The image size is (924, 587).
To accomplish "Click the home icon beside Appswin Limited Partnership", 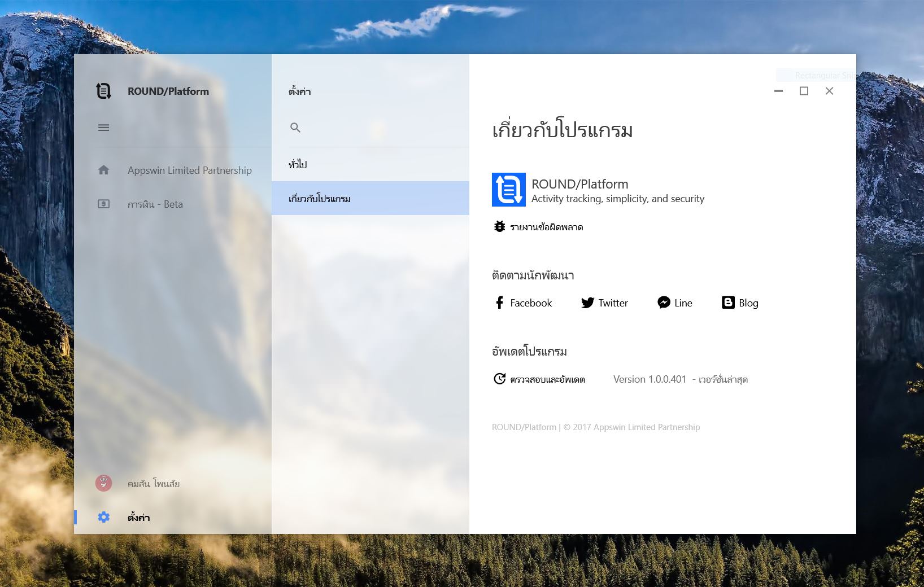I will tap(104, 170).
